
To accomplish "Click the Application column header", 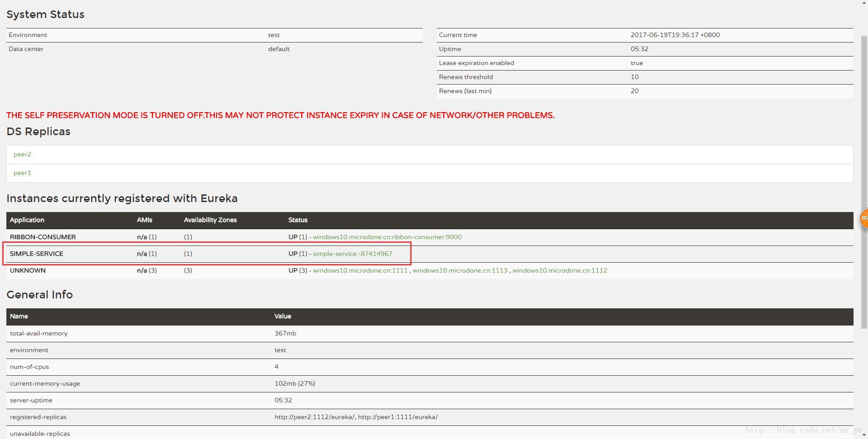I will [x=27, y=220].
